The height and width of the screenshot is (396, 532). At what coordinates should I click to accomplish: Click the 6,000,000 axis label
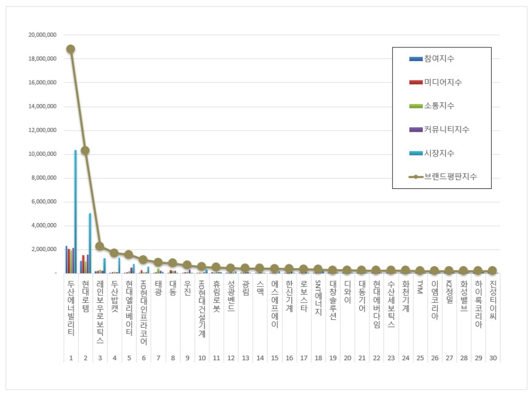(44, 202)
